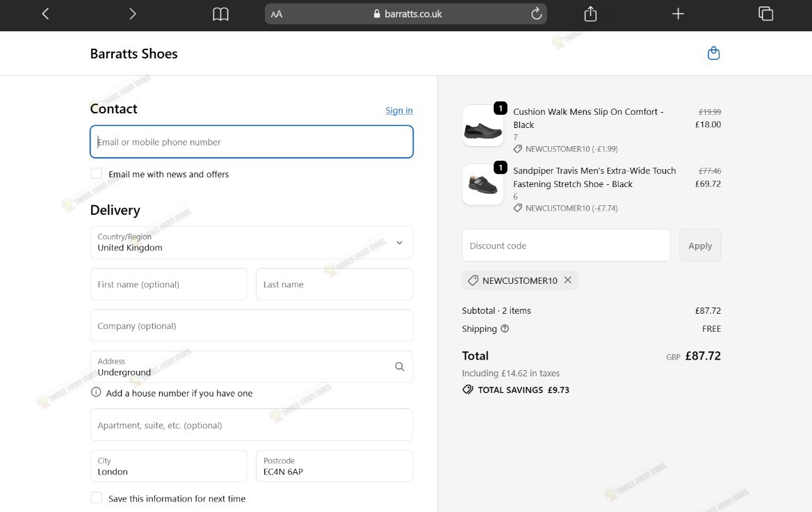Tap the AA reader text size control

pos(277,15)
